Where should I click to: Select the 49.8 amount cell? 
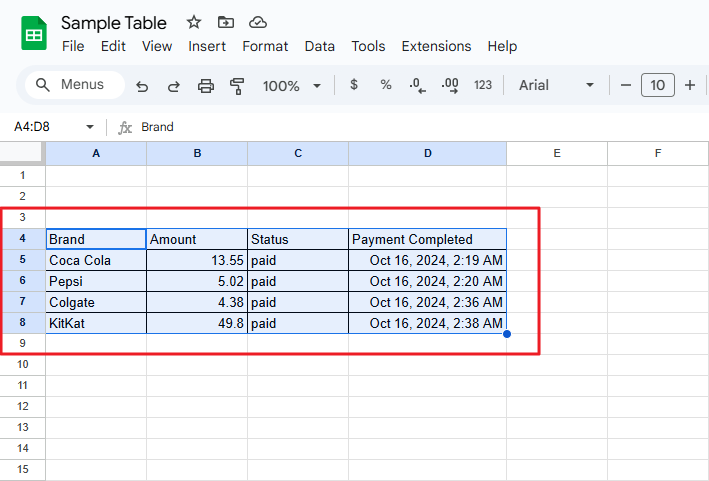(197, 323)
